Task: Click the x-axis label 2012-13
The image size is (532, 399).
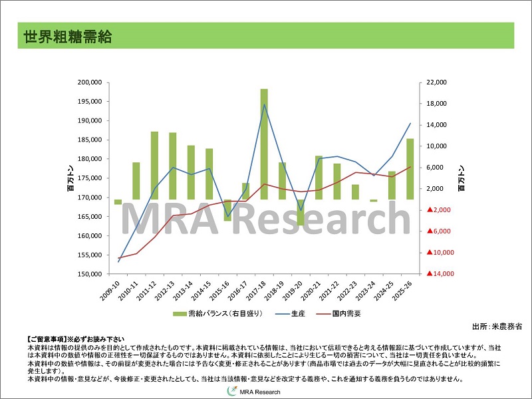Action: click(x=165, y=291)
